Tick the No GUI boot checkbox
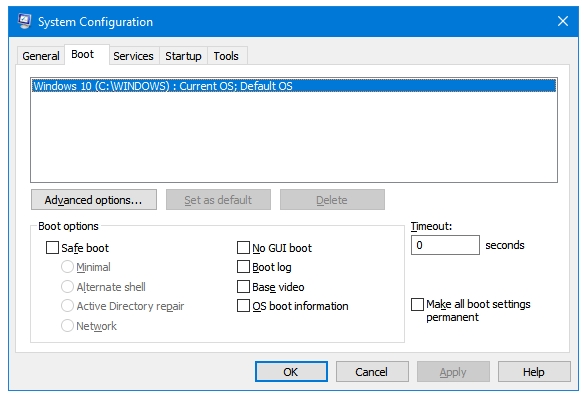The height and width of the screenshot is (396, 584). point(243,248)
